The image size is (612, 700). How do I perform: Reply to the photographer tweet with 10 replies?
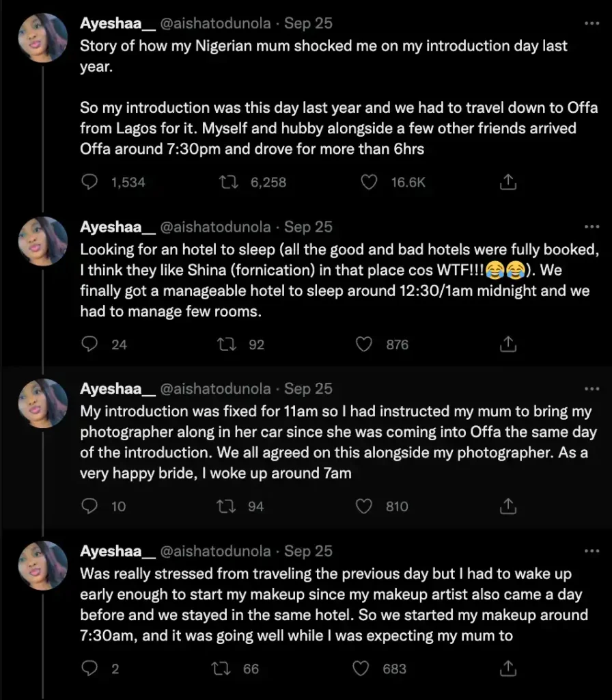tap(89, 507)
